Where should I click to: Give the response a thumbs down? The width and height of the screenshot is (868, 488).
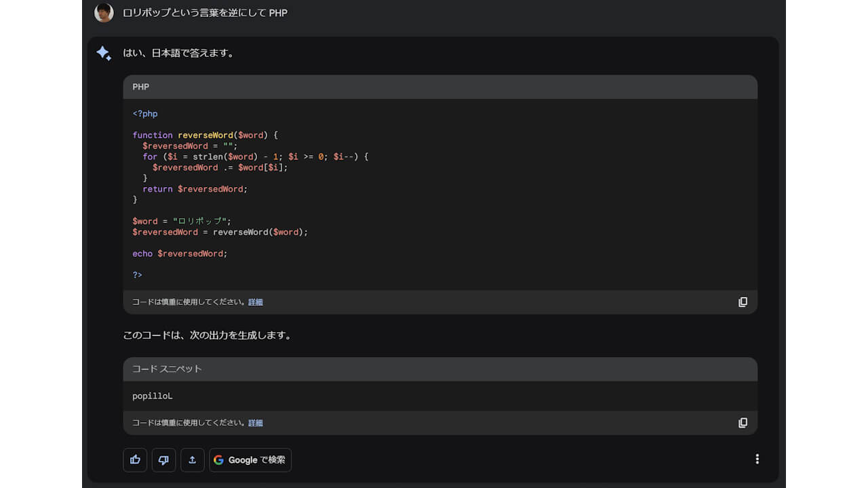(x=163, y=460)
